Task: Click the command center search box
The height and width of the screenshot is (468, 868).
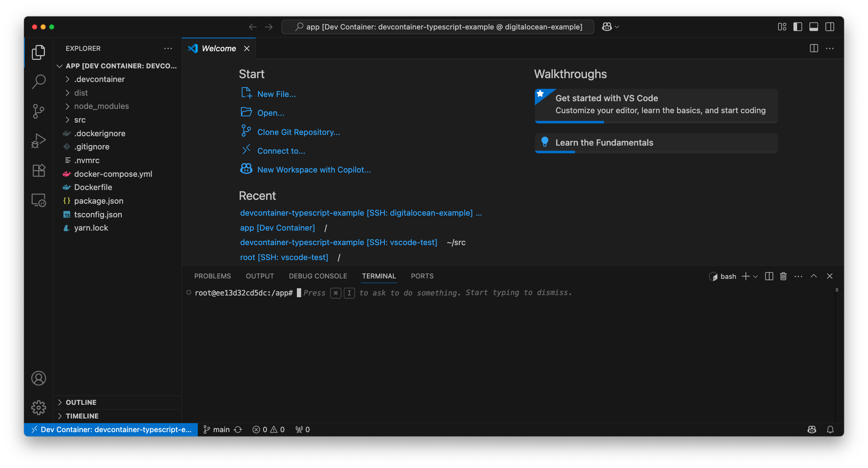Action: click(438, 27)
